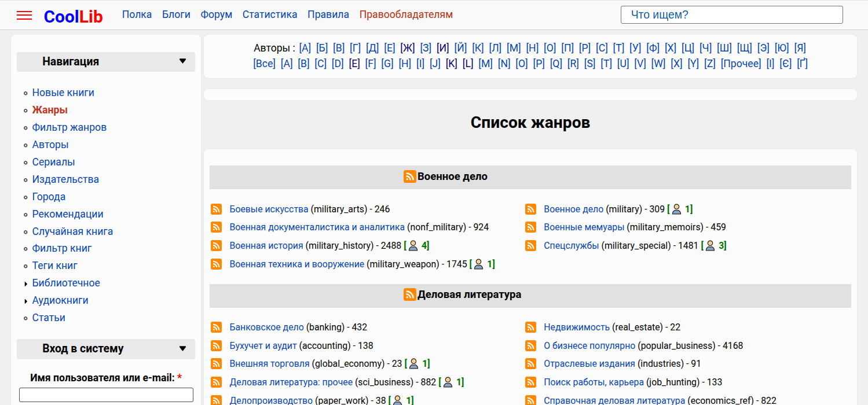Click RSS icon beside Банковское дело
The width and height of the screenshot is (868, 405).
click(x=217, y=327)
